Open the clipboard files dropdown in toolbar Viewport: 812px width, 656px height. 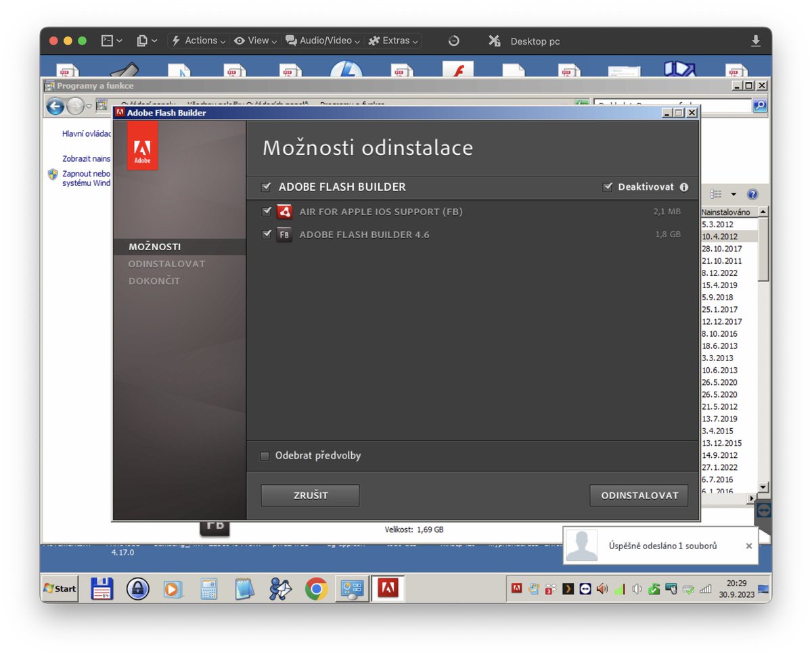[147, 41]
